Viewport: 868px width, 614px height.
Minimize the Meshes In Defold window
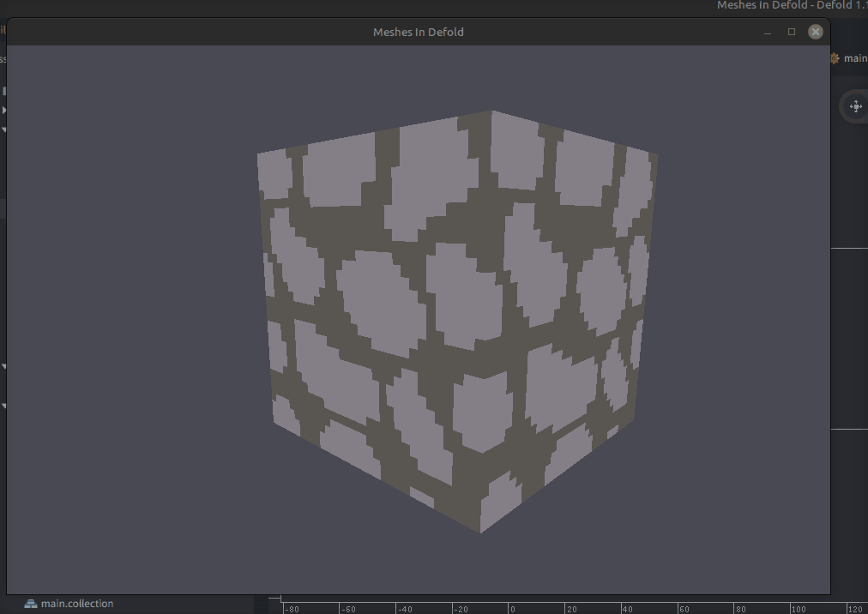[x=768, y=33]
